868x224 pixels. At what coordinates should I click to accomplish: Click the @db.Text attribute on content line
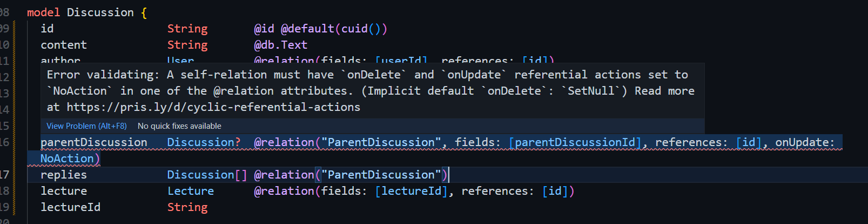280,45
